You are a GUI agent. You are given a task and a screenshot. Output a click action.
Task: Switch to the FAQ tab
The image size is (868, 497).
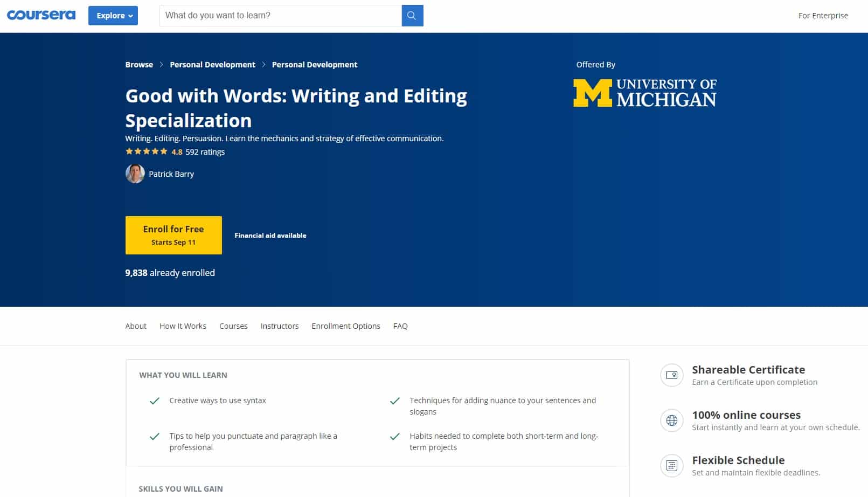tap(400, 326)
